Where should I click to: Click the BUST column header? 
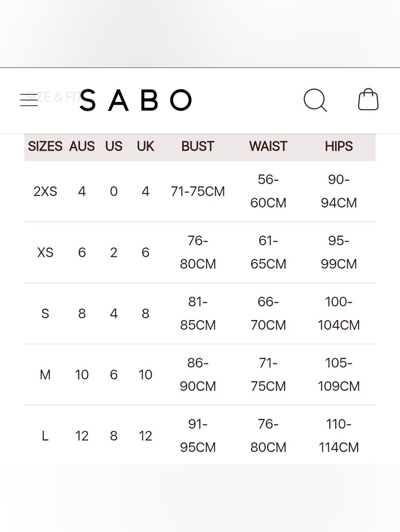(x=198, y=146)
